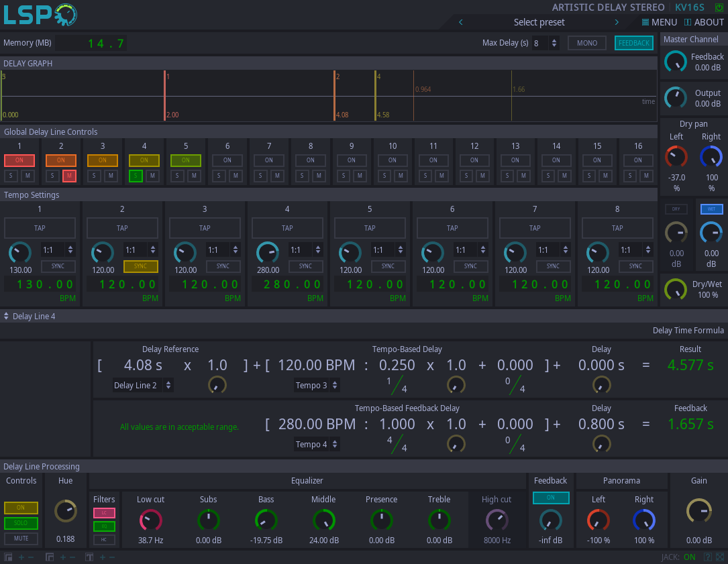Open the Delay Line 2 reference dropdown
This screenshot has height=564, width=728.
click(x=143, y=385)
